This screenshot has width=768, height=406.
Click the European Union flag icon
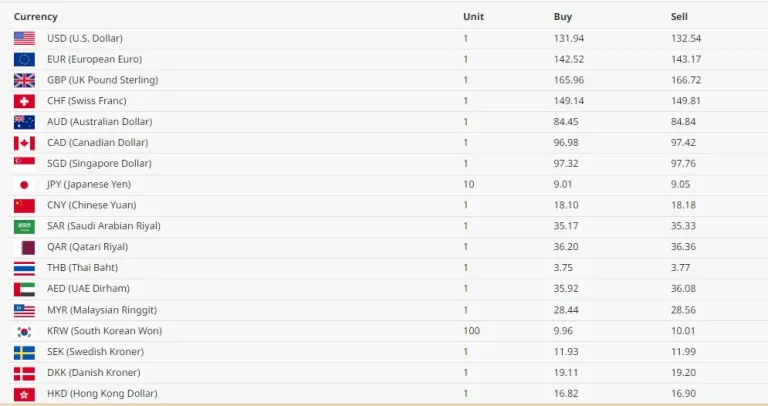(x=24, y=59)
